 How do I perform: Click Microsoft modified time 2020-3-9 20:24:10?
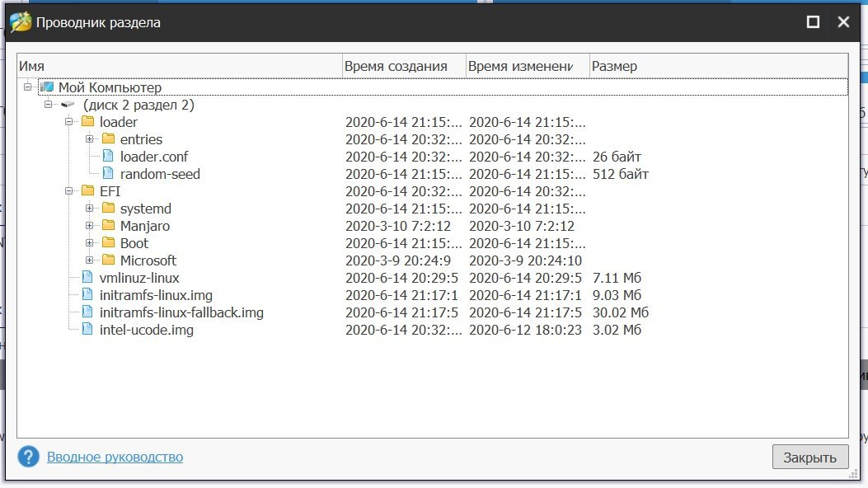(x=525, y=260)
